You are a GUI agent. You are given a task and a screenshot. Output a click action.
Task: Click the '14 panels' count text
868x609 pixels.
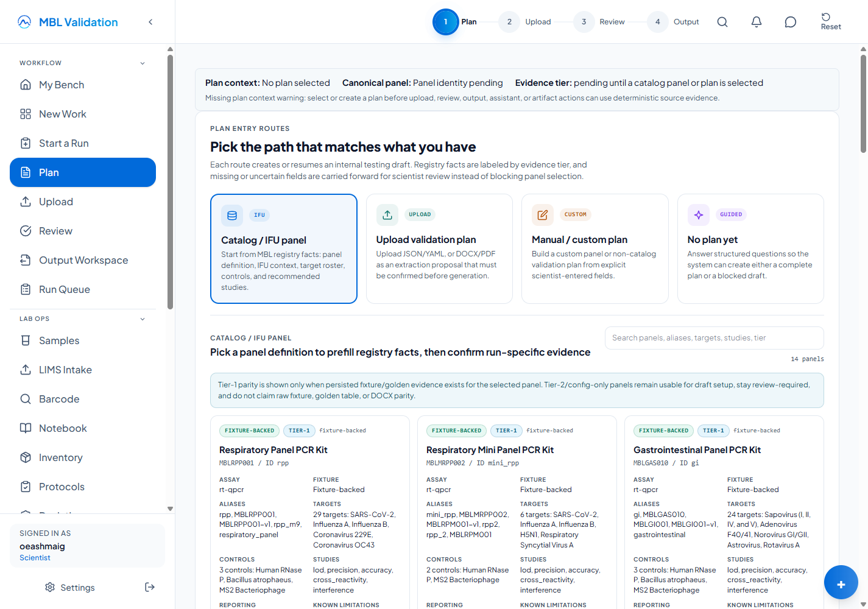click(x=807, y=359)
